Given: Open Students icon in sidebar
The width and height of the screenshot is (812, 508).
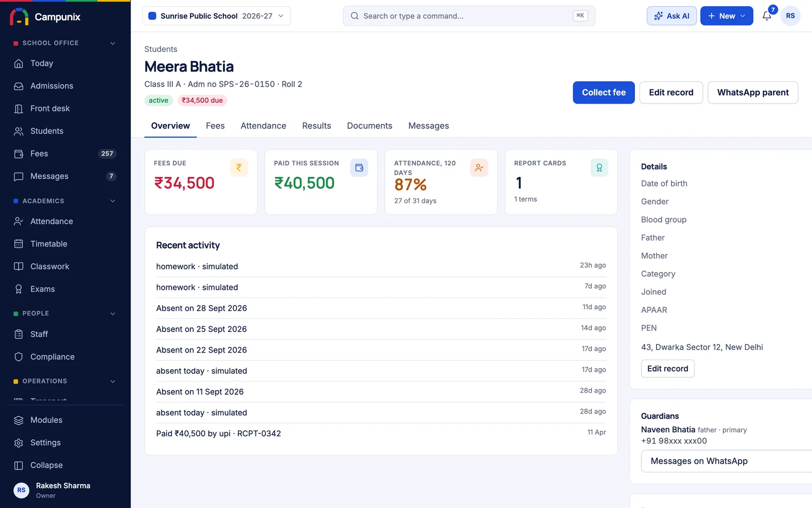Looking at the screenshot, I should (19, 131).
